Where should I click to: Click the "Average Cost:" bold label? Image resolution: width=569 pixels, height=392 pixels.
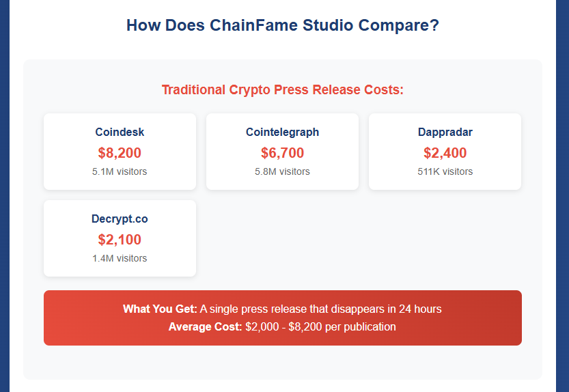coord(205,327)
